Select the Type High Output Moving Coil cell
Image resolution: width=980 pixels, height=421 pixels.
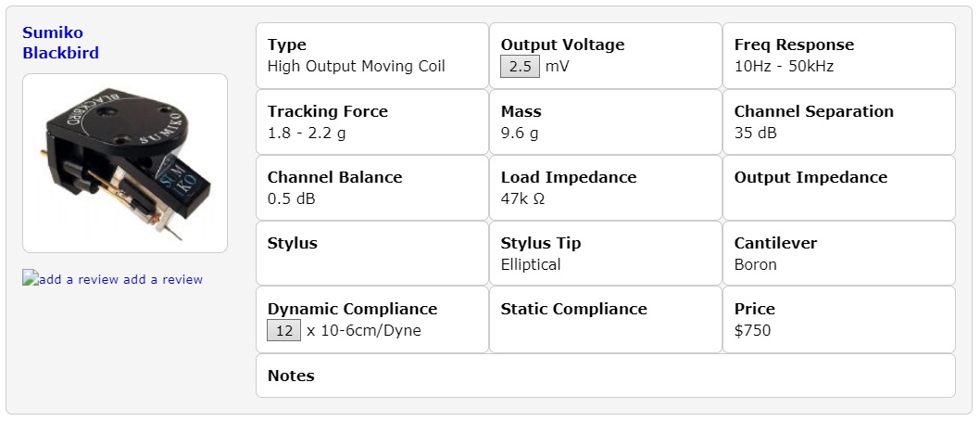(x=371, y=56)
